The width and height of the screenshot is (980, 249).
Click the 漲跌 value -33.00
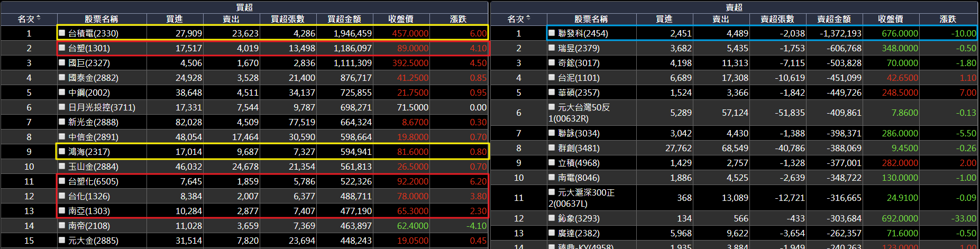(x=964, y=218)
